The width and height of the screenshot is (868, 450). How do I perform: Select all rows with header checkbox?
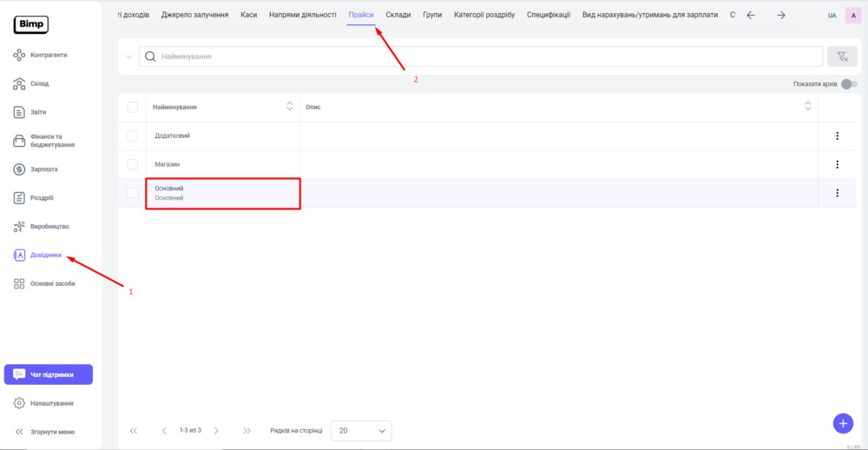[132, 107]
